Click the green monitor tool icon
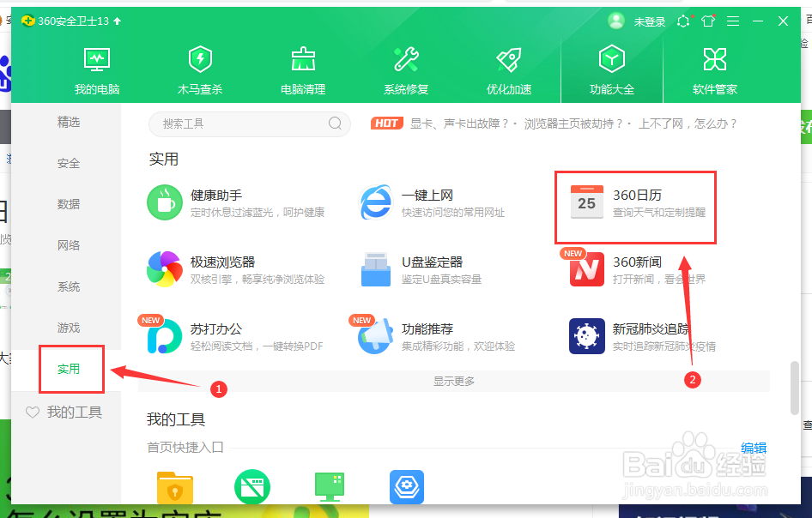The width and height of the screenshot is (812, 518). pos(330,487)
